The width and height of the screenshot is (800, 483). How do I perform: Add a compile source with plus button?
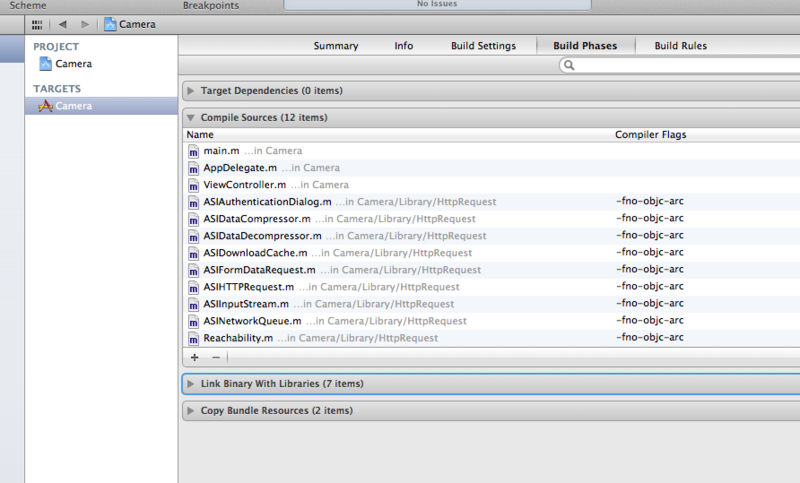coord(194,358)
